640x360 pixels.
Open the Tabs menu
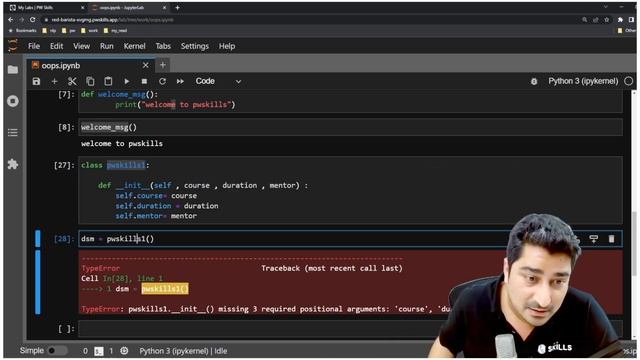(x=163, y=46)
